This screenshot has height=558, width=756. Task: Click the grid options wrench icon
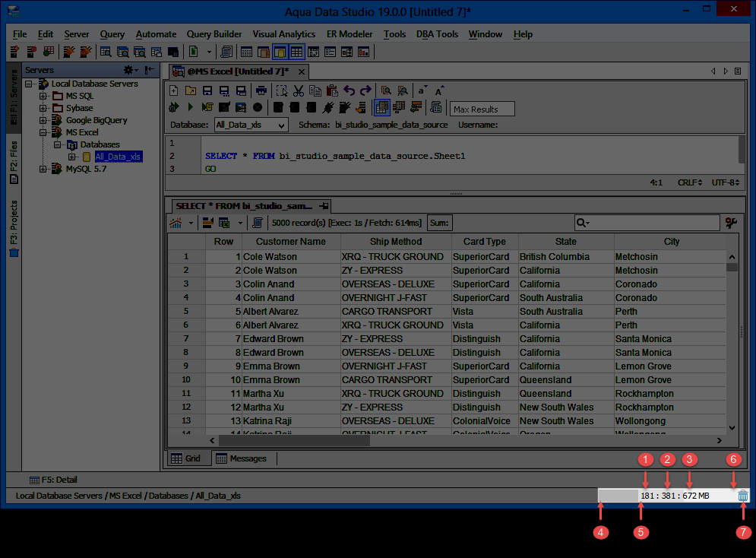pos(732,223)
